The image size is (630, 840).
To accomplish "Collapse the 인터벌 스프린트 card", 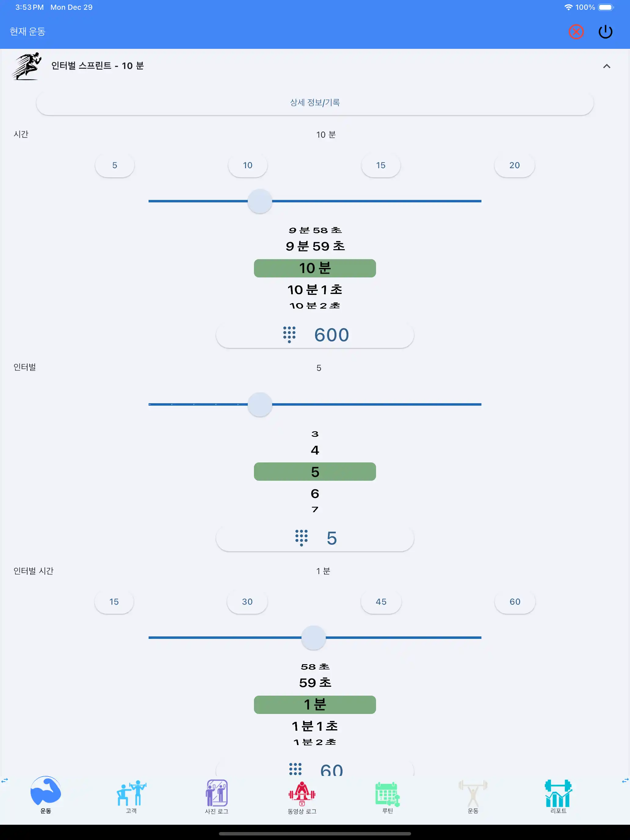I will (x=607, y=66).
